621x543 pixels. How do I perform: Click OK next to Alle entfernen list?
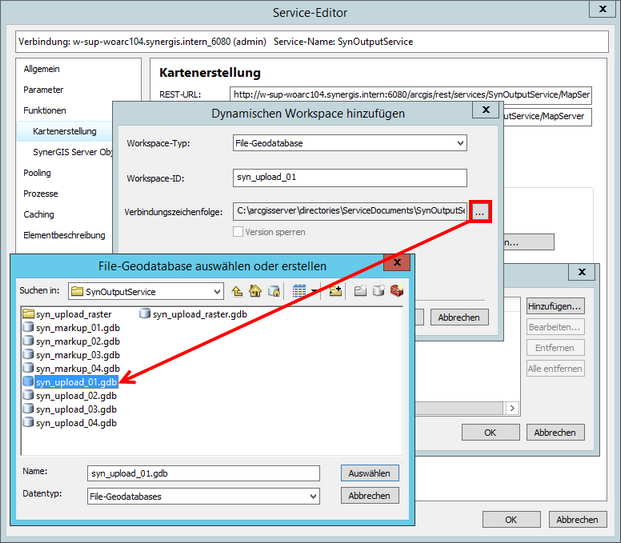(490, 432)
